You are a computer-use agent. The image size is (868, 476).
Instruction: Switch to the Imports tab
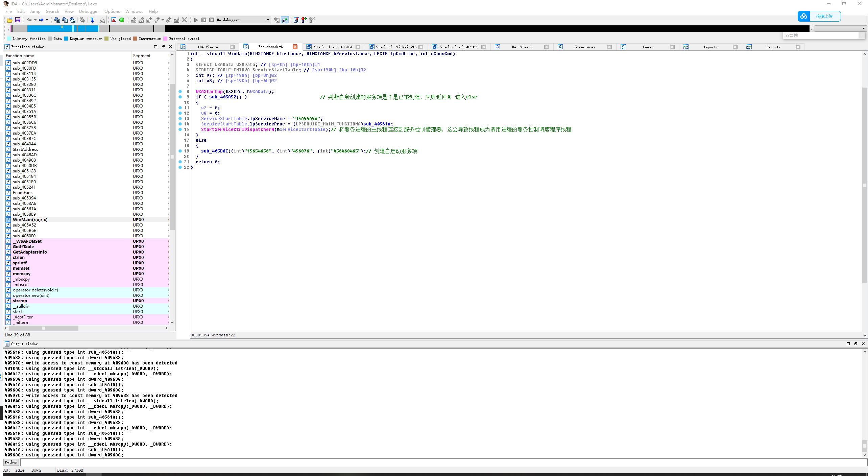point(710,47)
